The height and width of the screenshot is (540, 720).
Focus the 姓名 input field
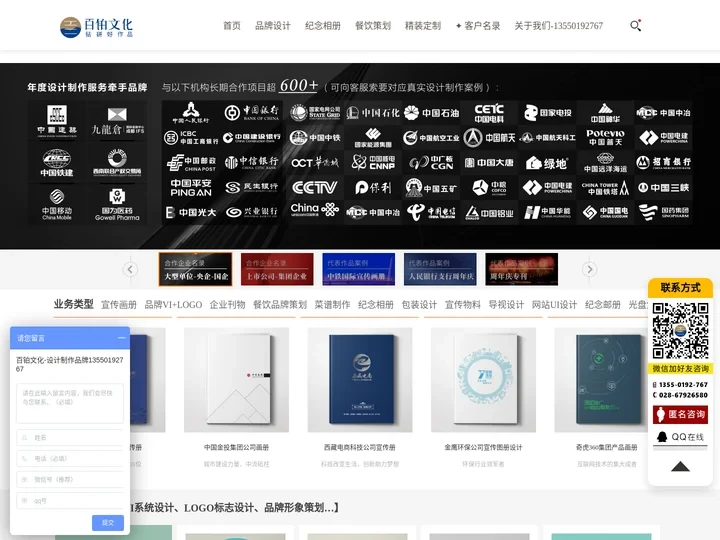click(x=70, y=438)
